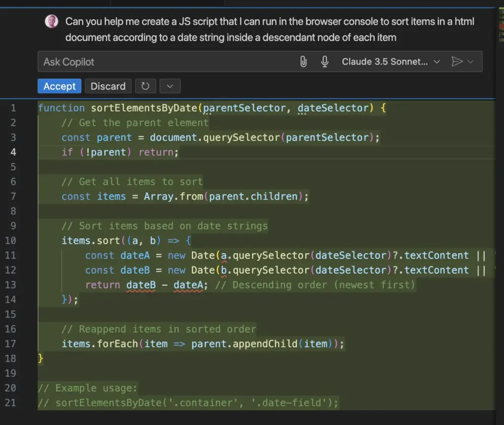The width and height of the screenshot is (504, 425).
Task: Click the dateSelector parameter on line 1
Action: [333, 108]
